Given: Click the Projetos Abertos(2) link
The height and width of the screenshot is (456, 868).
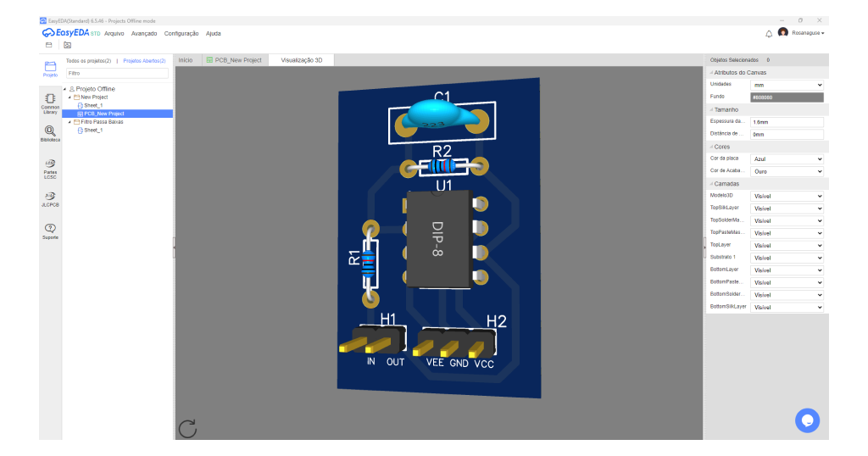Looking at the screenshot, I should 144,61.
